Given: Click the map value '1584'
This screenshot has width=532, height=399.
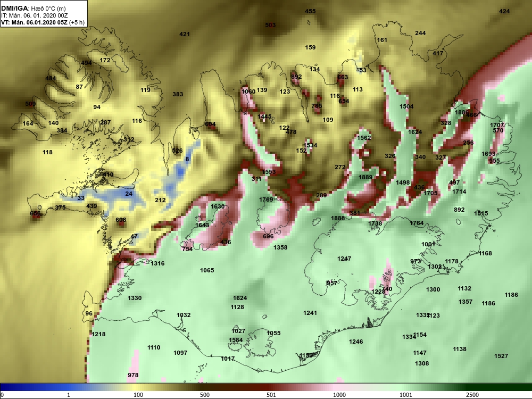Looking at the screenshot, I should 236,340.
